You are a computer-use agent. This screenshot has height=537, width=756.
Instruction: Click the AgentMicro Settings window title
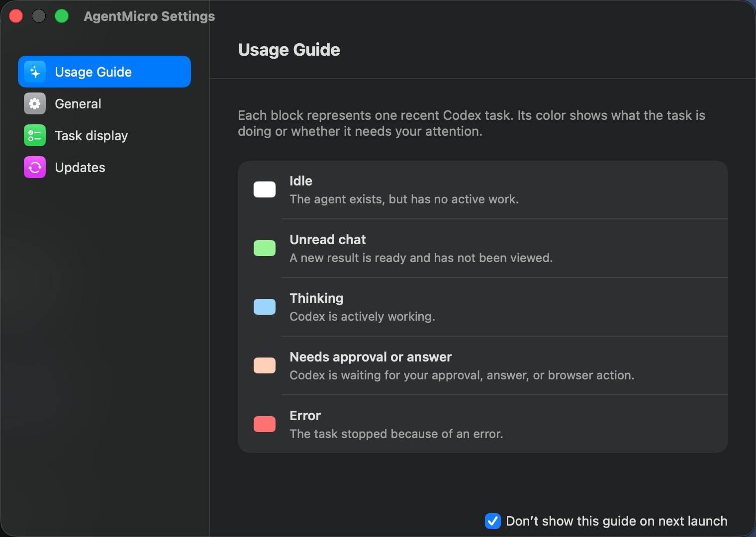[149, 16]
